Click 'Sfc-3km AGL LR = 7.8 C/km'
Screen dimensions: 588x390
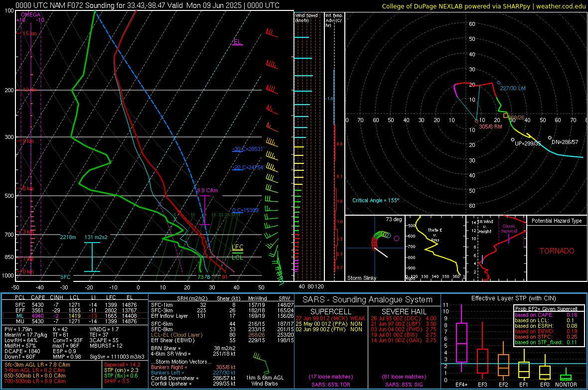click(37, 365)
